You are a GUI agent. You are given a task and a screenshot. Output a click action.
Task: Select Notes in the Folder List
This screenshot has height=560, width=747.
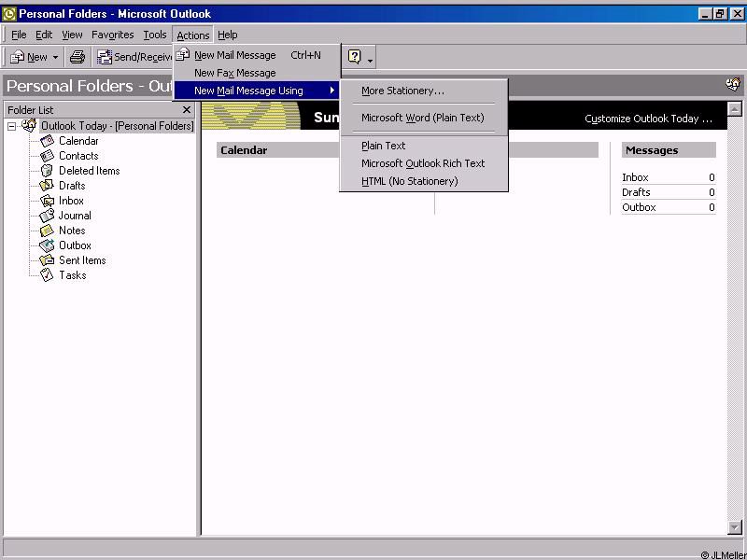tap(72, 231)
